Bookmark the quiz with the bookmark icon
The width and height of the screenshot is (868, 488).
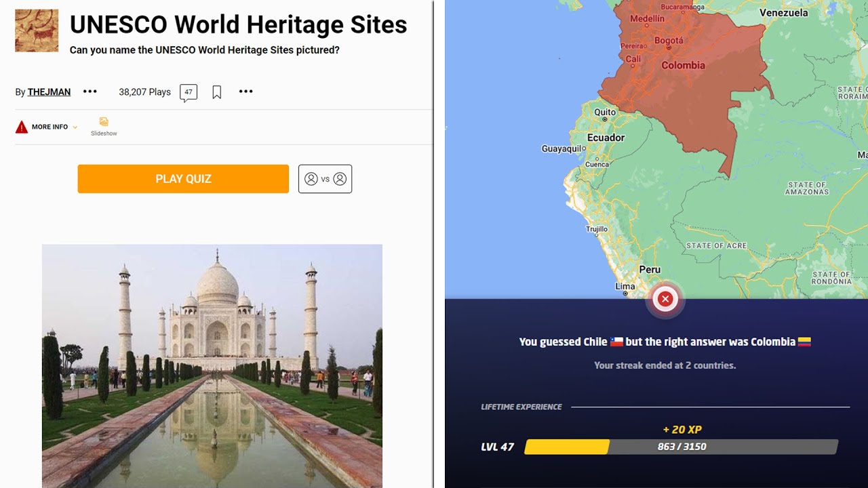pos(217,92)
